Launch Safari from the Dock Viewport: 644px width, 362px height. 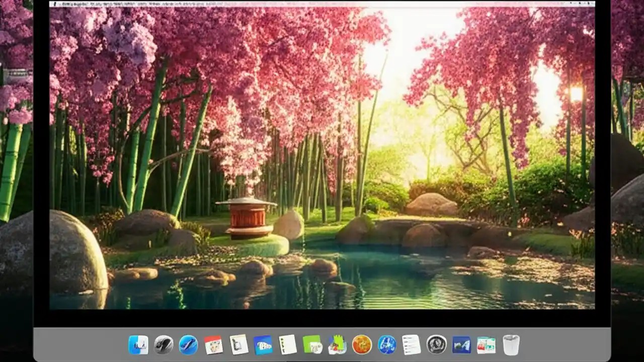187,345
